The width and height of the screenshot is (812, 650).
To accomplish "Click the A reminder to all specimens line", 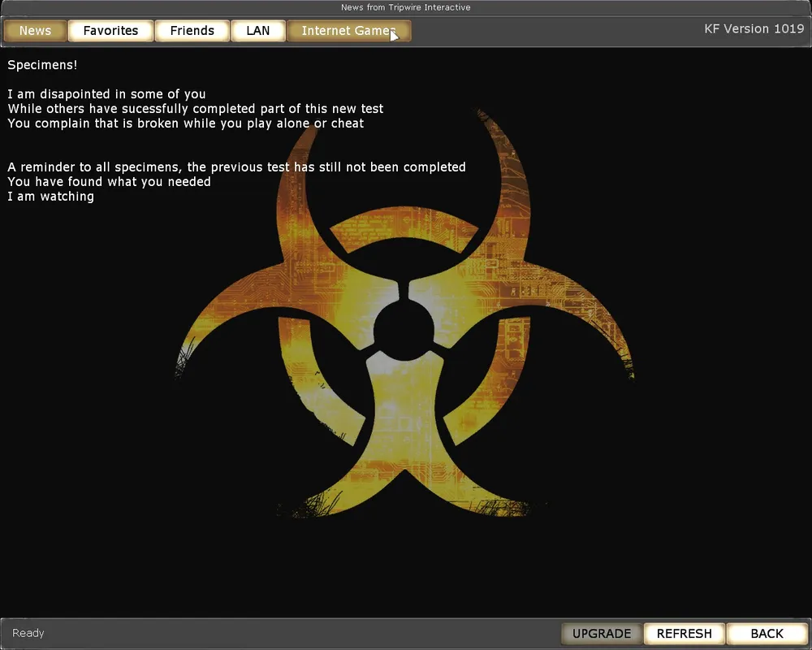I will (236, 167).
